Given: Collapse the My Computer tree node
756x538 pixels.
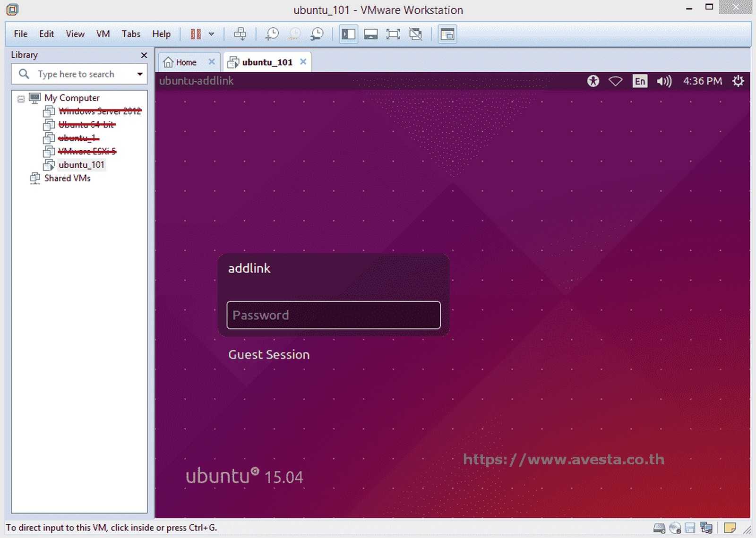Looking at the screenshot, I should [20, 98].
